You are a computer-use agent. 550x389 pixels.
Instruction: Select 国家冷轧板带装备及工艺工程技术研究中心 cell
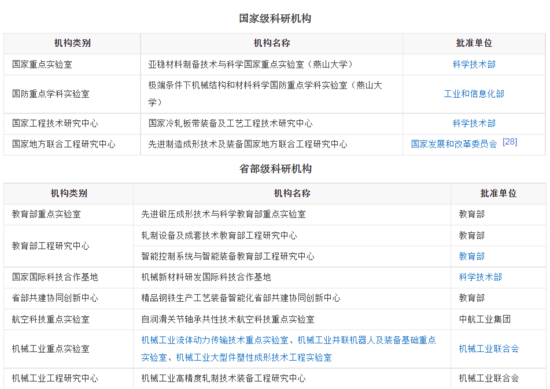click(272, 123)
